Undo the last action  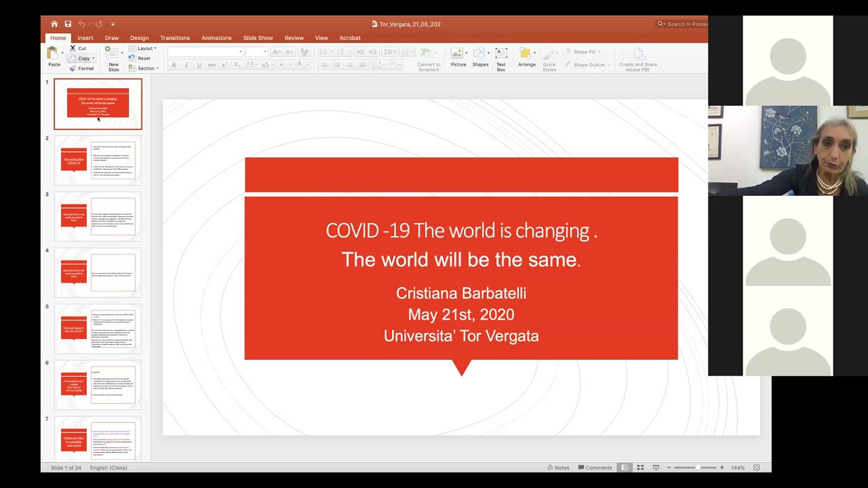tap(82, 24)
